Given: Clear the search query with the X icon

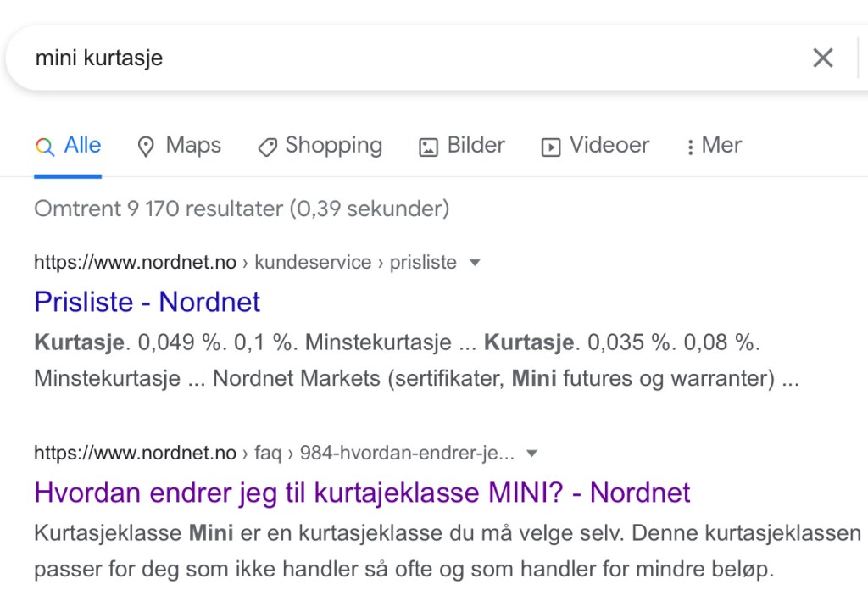Looking at the screenshot, I should click(822, 58).
